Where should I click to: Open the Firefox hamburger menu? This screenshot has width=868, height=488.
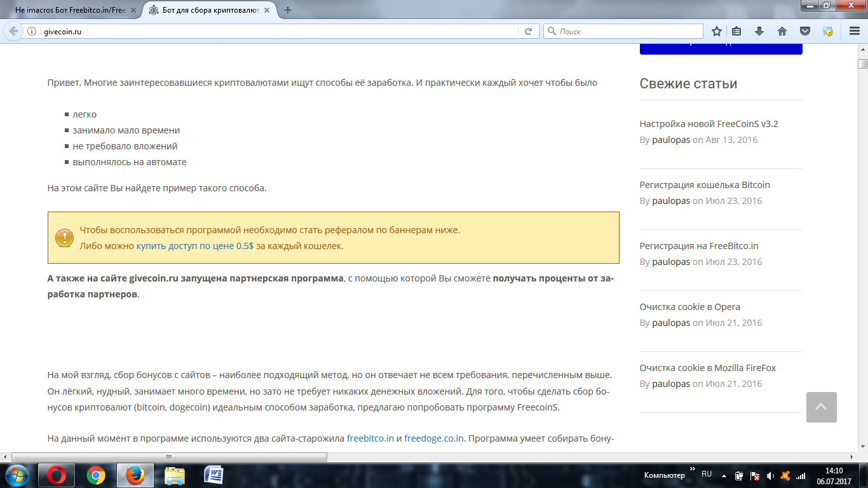coord(855,31)
